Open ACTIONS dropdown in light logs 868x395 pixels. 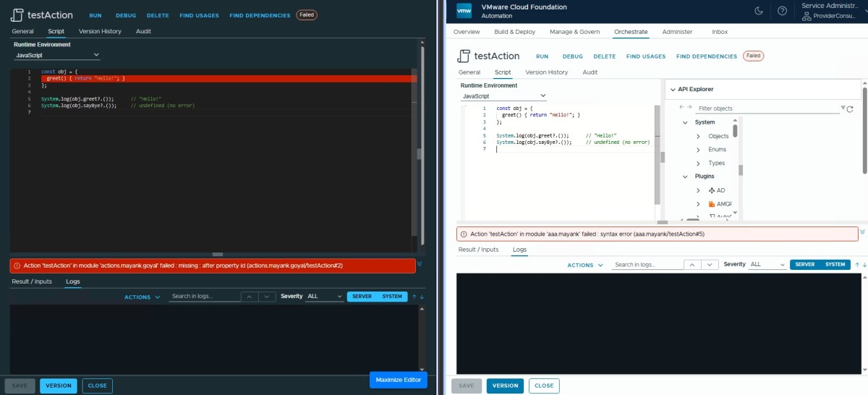[x=584, y=266]
